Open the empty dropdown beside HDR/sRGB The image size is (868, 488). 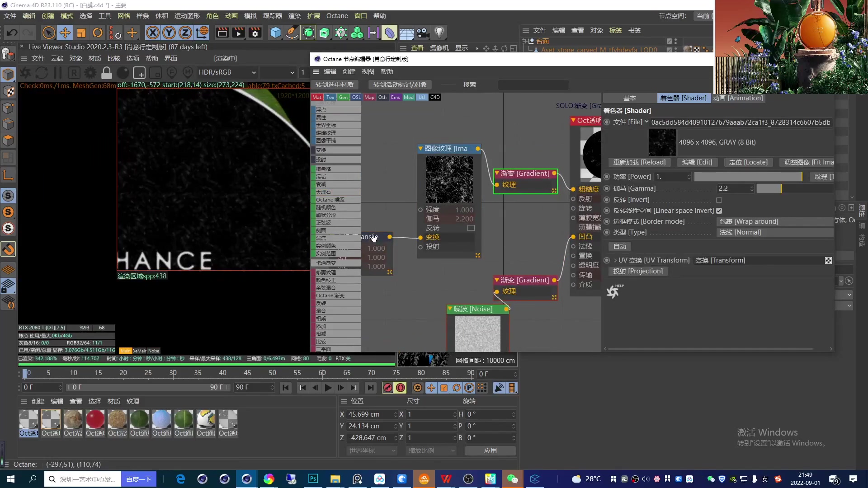[x=278, y=72]
